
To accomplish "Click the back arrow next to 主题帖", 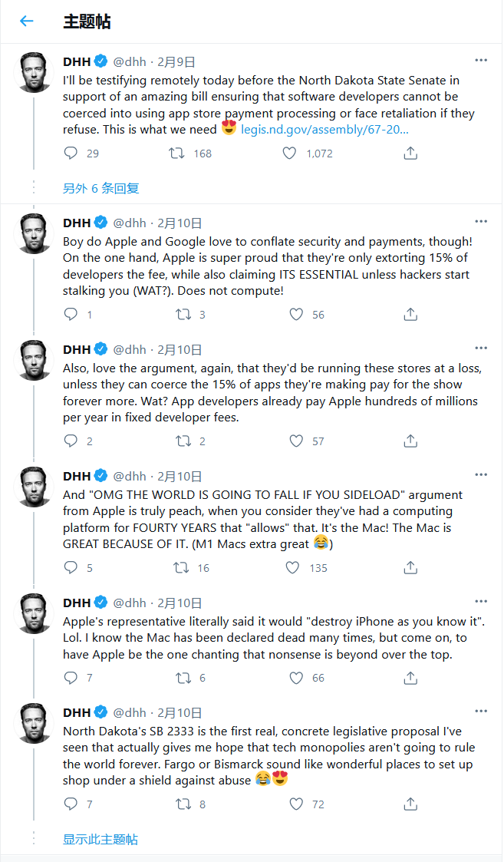I will 27,21.
